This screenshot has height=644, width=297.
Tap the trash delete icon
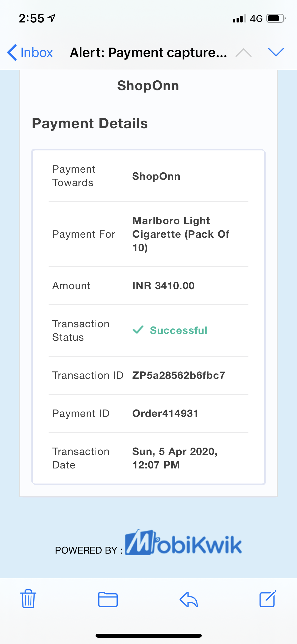point(28,599)
